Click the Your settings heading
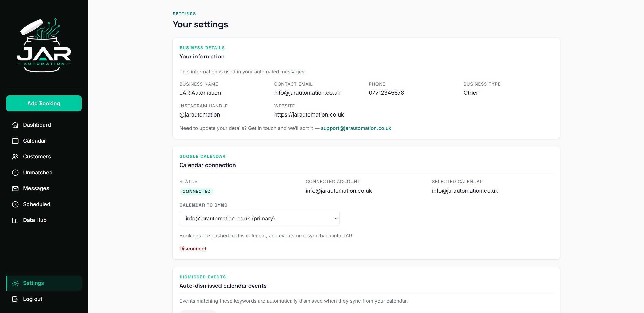644x313 pixels. [200, 24]
